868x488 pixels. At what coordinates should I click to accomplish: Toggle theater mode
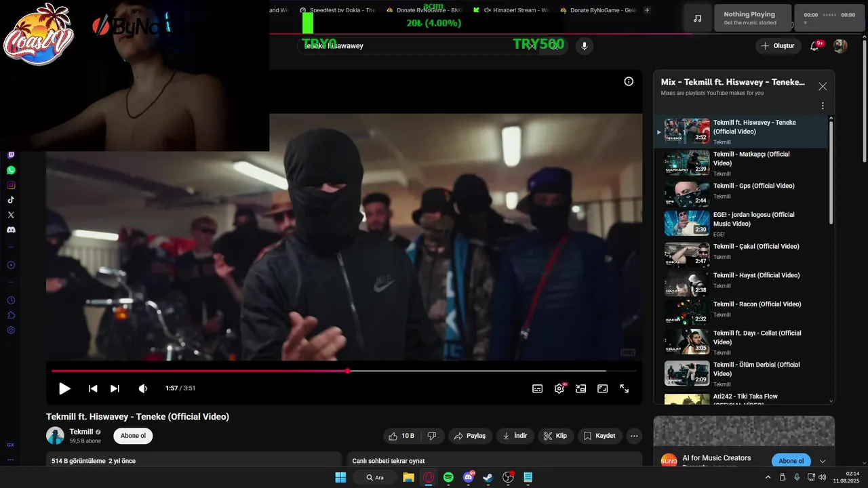pyautogui.click(x=603, y=388)
